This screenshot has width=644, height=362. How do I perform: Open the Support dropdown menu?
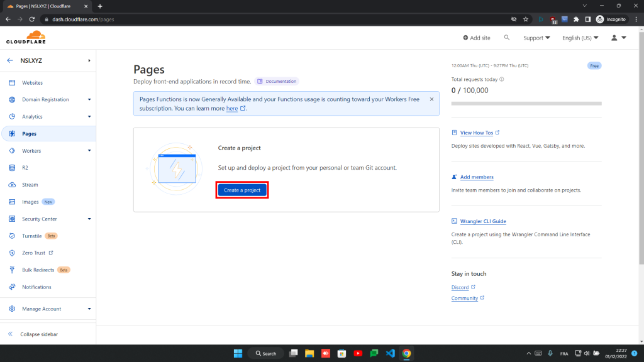click(536, 38)
